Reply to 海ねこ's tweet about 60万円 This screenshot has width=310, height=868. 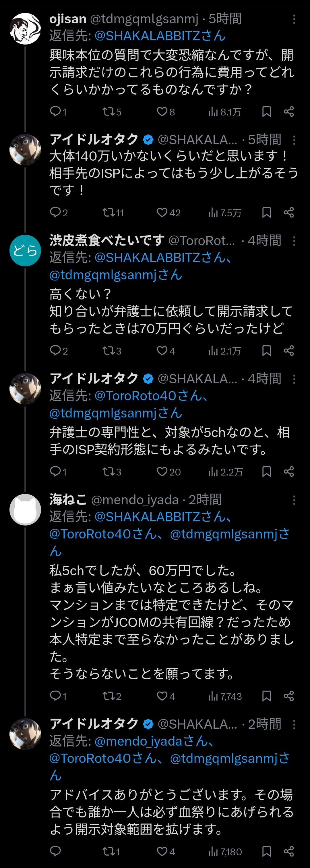pyautogui.click(x=55, y=696)
